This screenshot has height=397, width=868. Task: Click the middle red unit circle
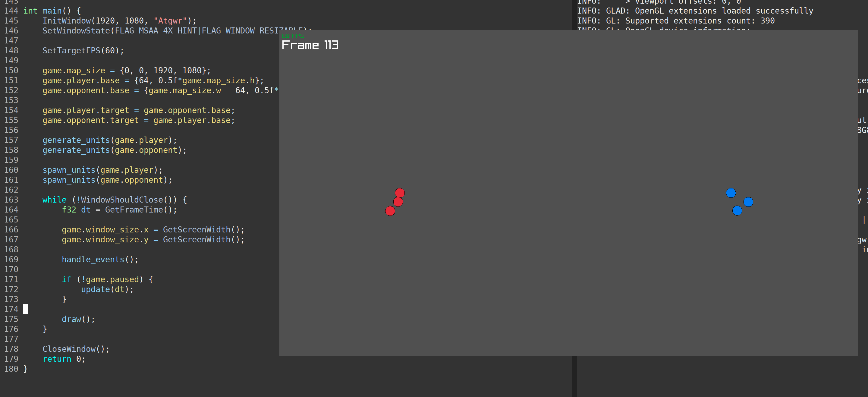398,202
